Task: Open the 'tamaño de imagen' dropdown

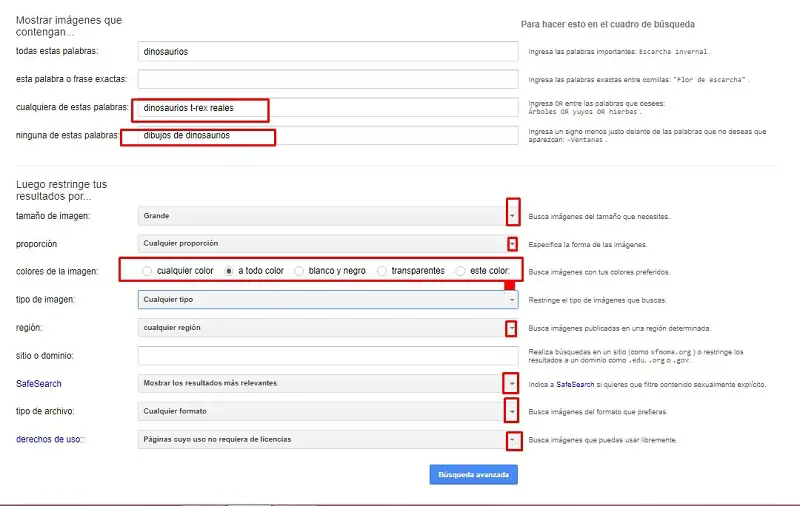Action: (512, 216)
